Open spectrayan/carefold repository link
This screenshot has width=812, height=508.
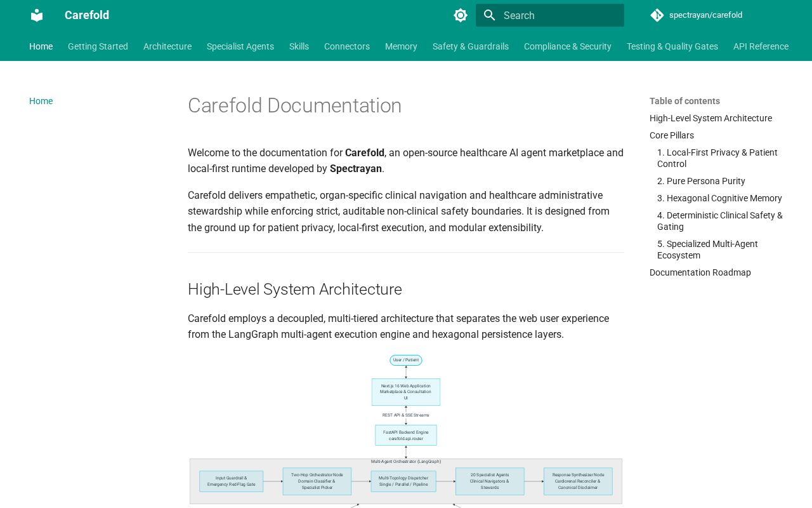pos(705,15)
